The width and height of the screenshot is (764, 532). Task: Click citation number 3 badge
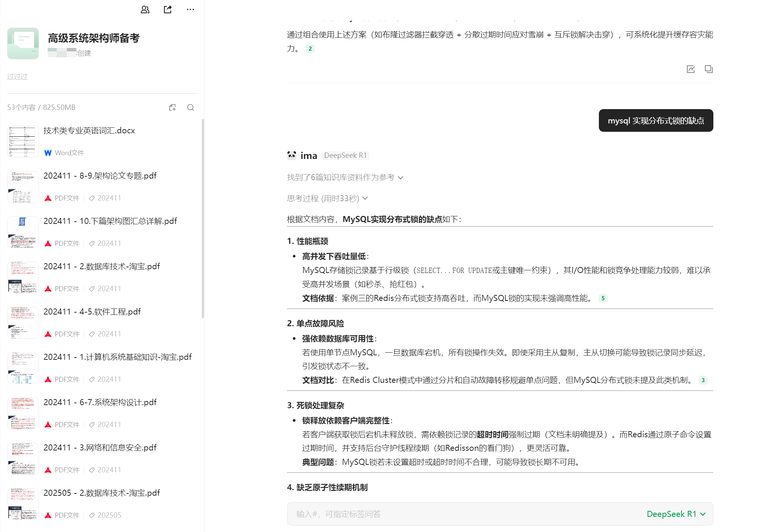[703, 380]
